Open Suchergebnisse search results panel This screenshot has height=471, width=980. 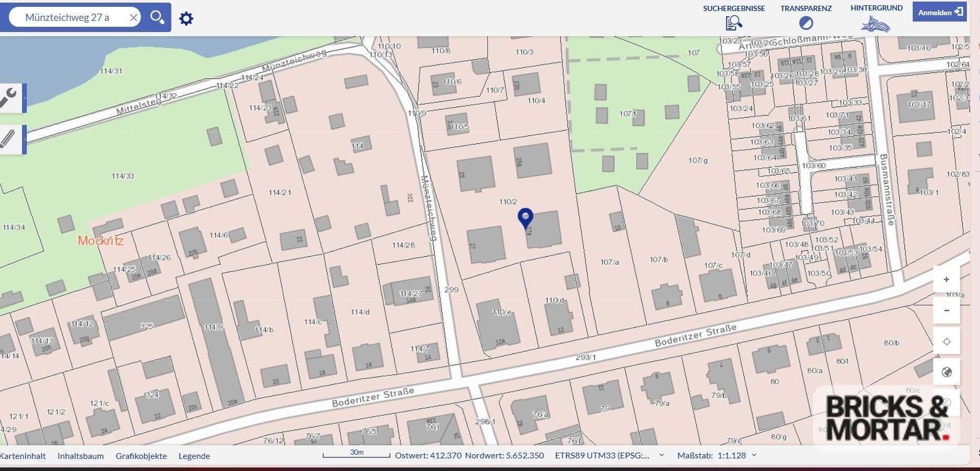[734, 17]
